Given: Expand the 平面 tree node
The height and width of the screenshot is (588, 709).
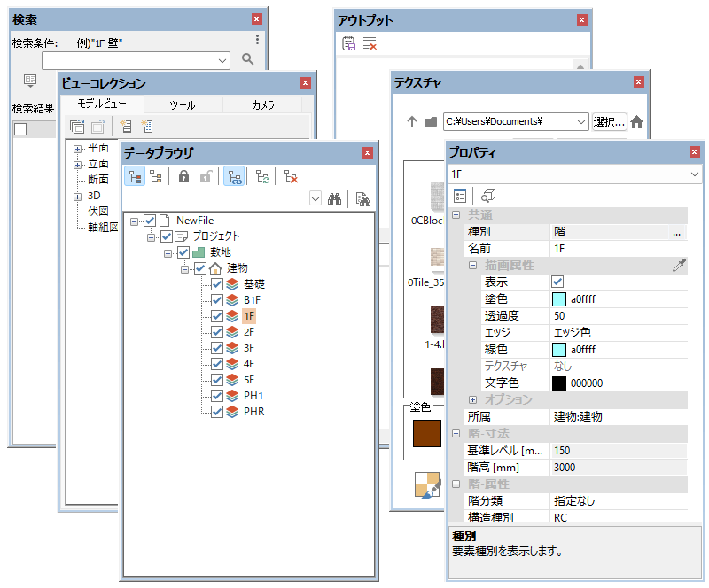Looking at the screenshot, I should click(78, 148).
